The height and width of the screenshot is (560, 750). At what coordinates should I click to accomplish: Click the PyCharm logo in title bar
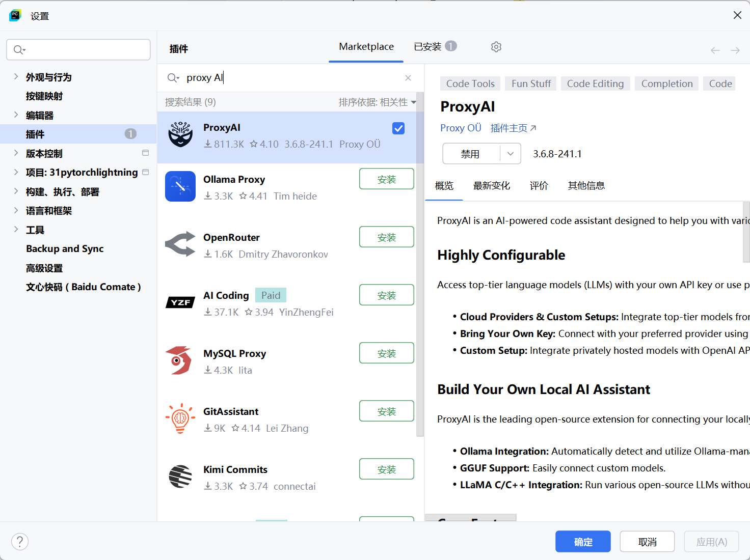pyautogui.click(x=15, y=15)
